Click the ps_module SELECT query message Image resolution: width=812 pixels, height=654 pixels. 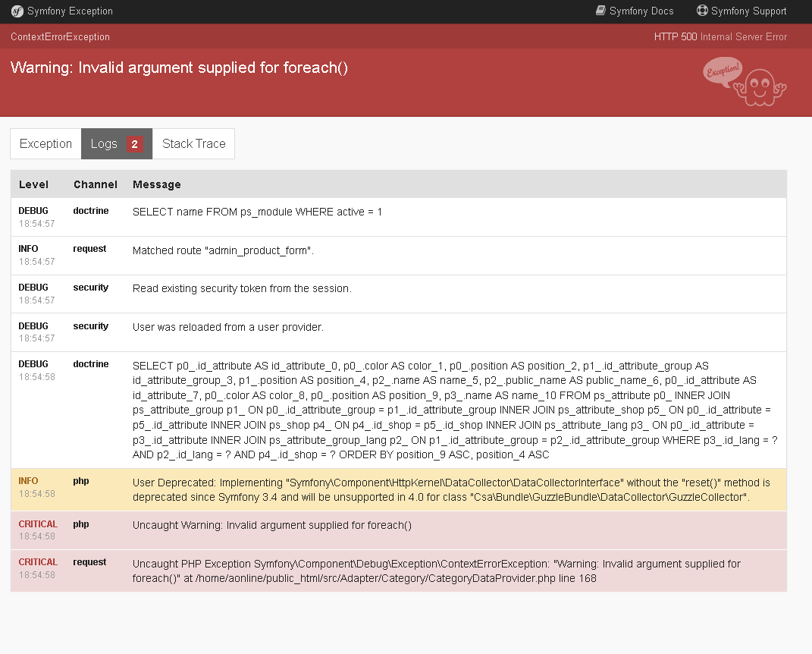pyautogui.click(x=257, y=212)
